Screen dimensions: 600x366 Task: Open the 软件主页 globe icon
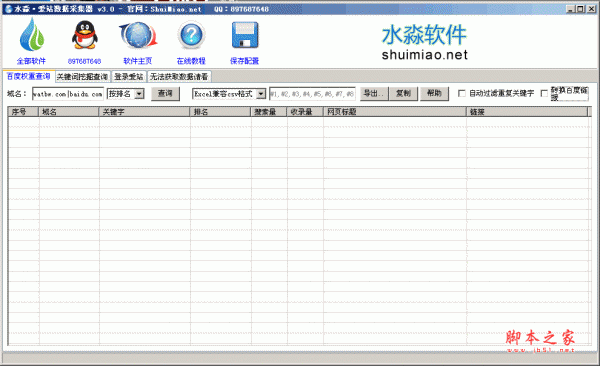point(138,35)
